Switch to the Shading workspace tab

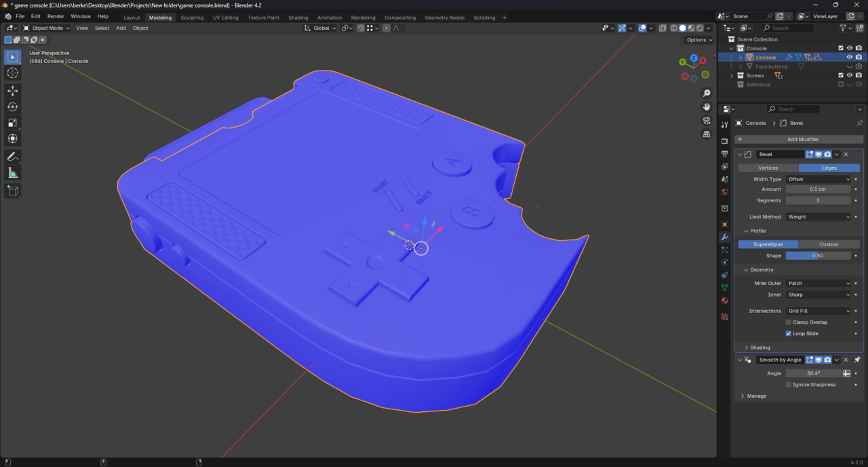298,18
